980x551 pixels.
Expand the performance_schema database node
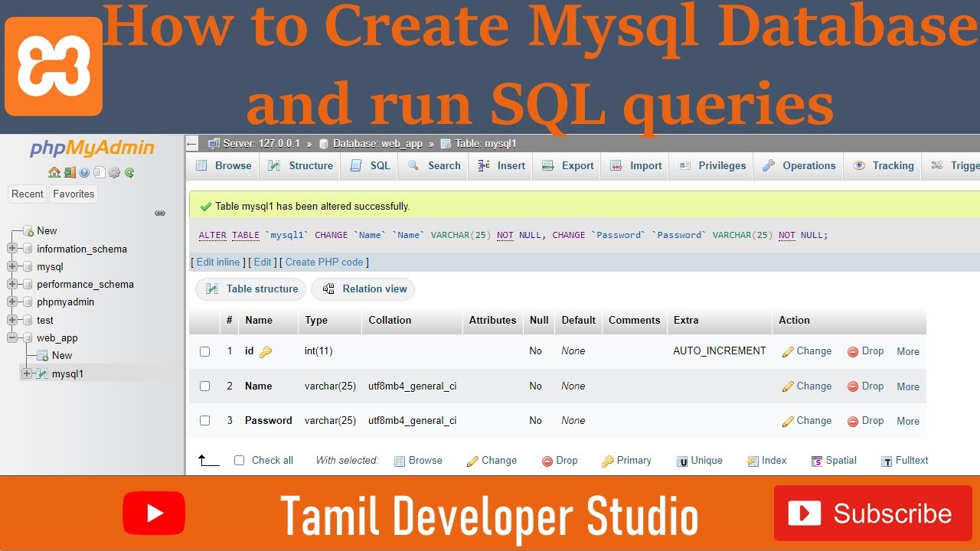pos(12,284)
